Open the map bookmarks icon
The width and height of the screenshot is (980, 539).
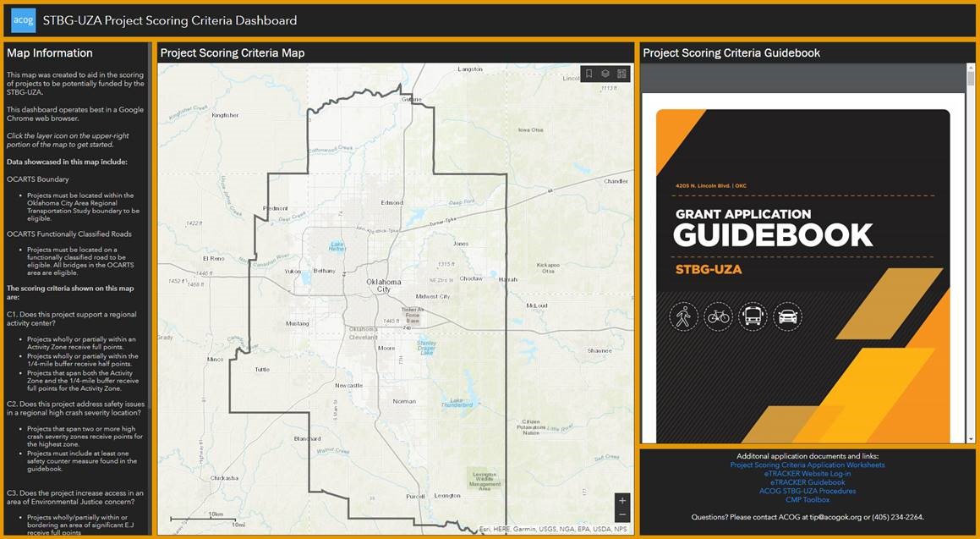[x=589, y=74]
